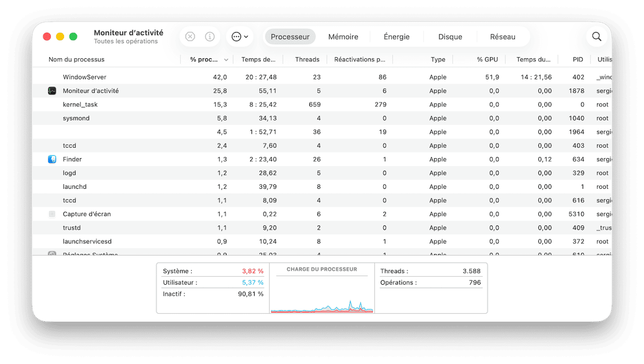Sort by Threads column header
This screenshot has height=364, width=644.
(307, 59)
